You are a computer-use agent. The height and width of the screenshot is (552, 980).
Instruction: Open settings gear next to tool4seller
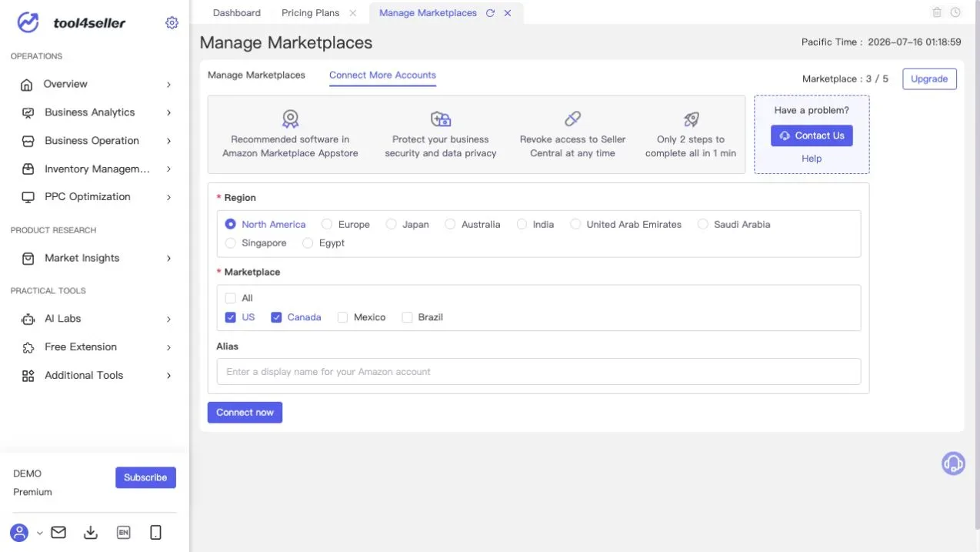coord(172,22)
